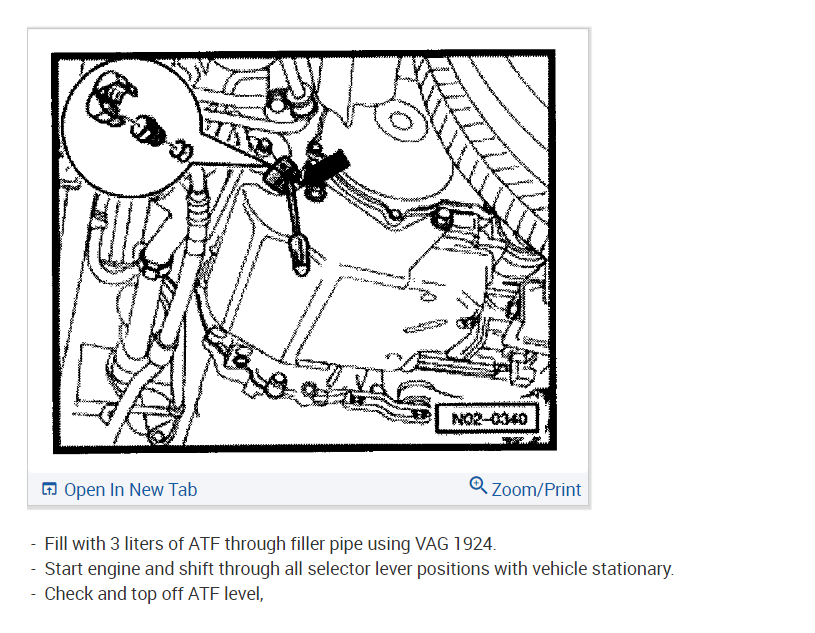Click the 'VAG 1924' tool reference text
Viewport: 815px width, 633px height.
click(x=455, y=544)
